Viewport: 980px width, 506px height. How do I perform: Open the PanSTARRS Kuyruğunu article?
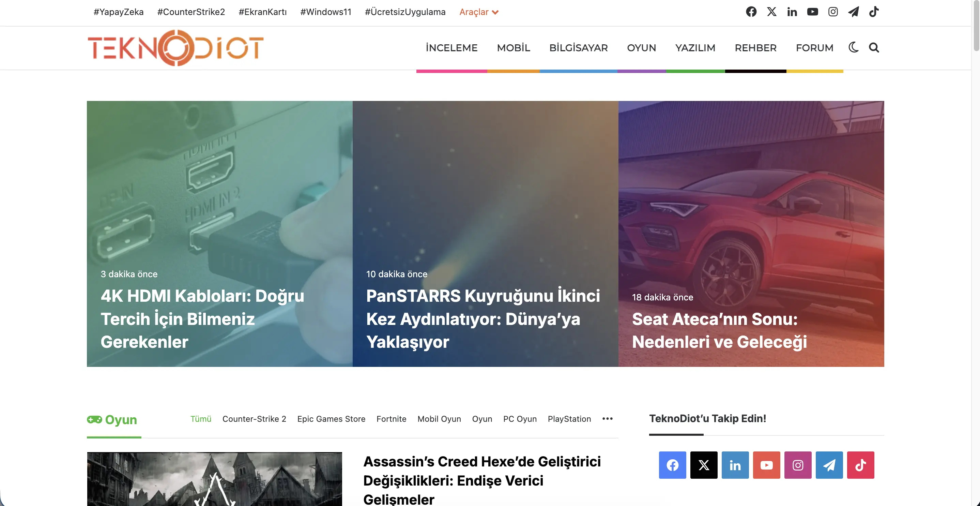[483, 319]
